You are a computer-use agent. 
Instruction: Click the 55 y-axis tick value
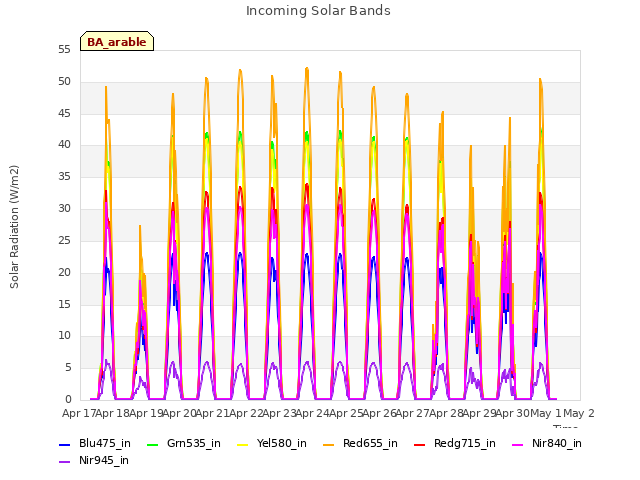[64, 50]
